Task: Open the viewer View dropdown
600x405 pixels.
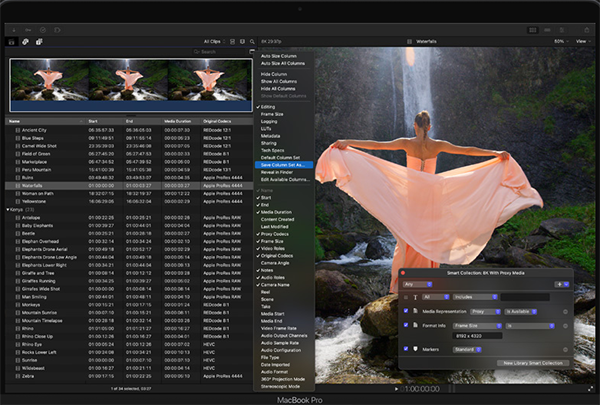Action: 584,41
